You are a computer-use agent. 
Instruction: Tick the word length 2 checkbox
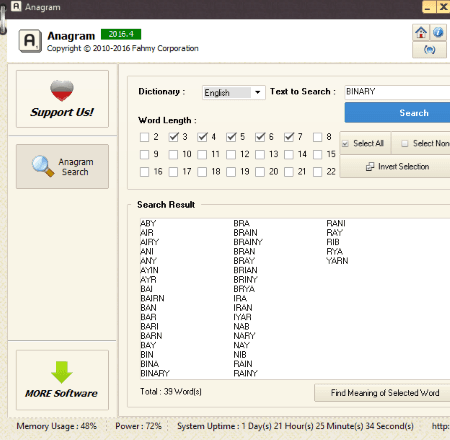(144, 137)
